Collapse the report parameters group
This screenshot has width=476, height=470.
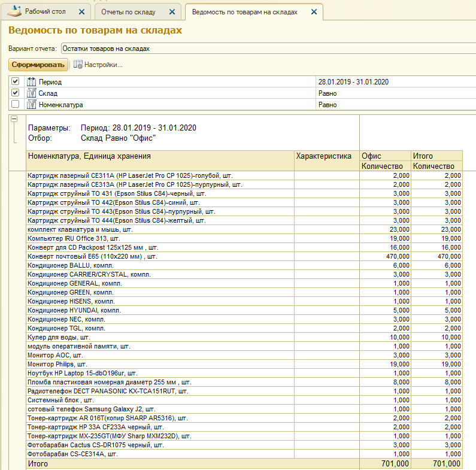click(x=14, y=119)
